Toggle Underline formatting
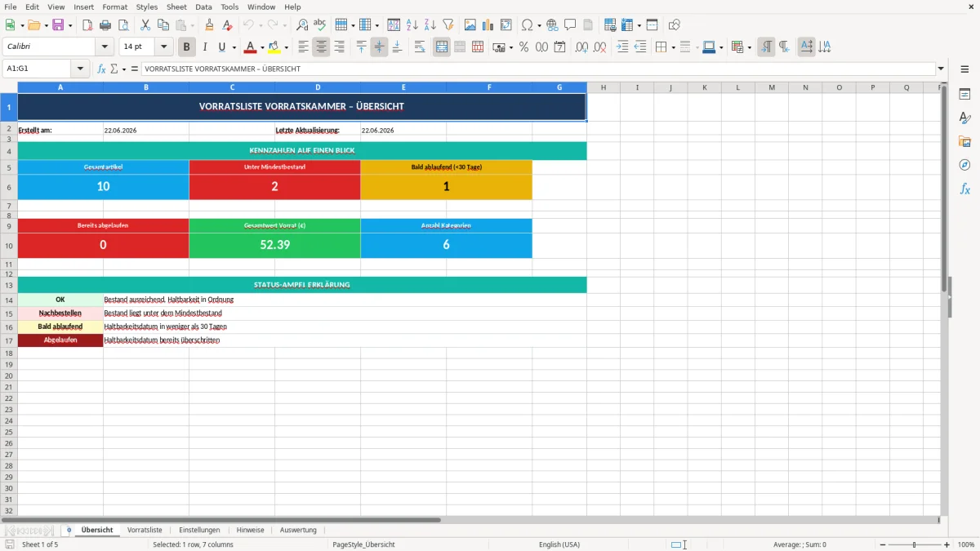This screenshot has width=980, height=551. 221,47
